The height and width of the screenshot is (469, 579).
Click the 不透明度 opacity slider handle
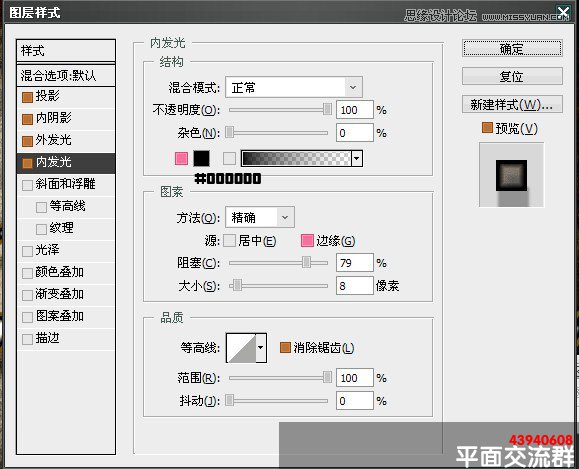point(327,109)
